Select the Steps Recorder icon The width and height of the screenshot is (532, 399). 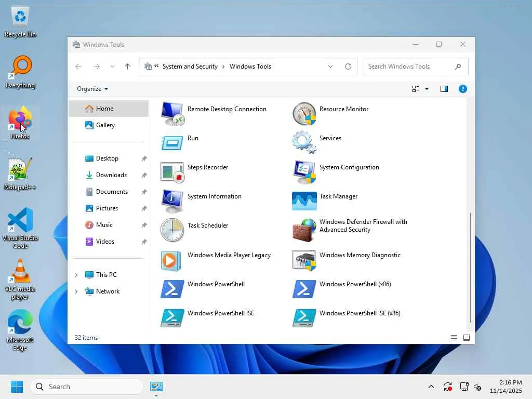(x=172, y=172)
